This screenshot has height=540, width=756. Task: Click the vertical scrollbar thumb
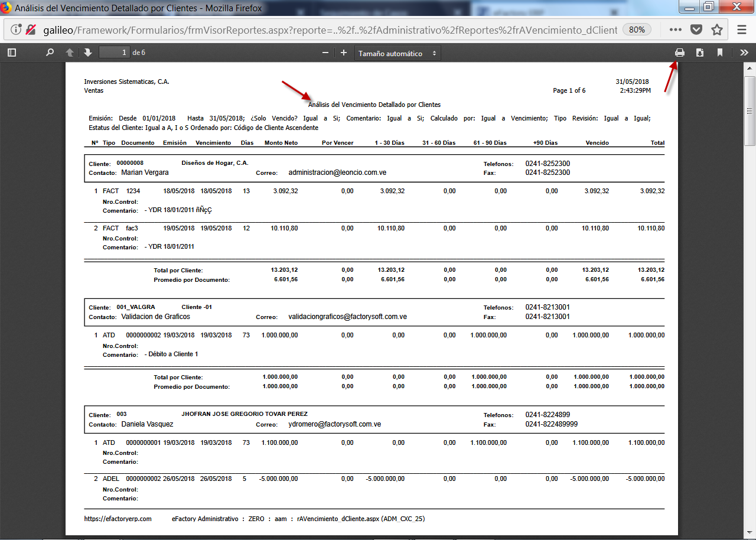[750, 110]
